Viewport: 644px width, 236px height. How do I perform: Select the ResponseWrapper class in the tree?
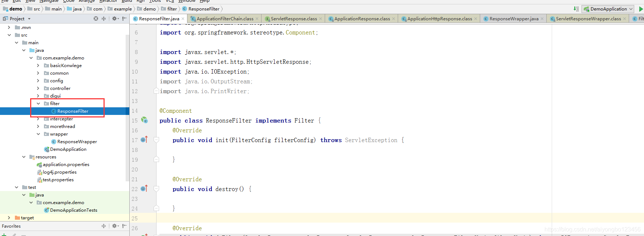77,142
